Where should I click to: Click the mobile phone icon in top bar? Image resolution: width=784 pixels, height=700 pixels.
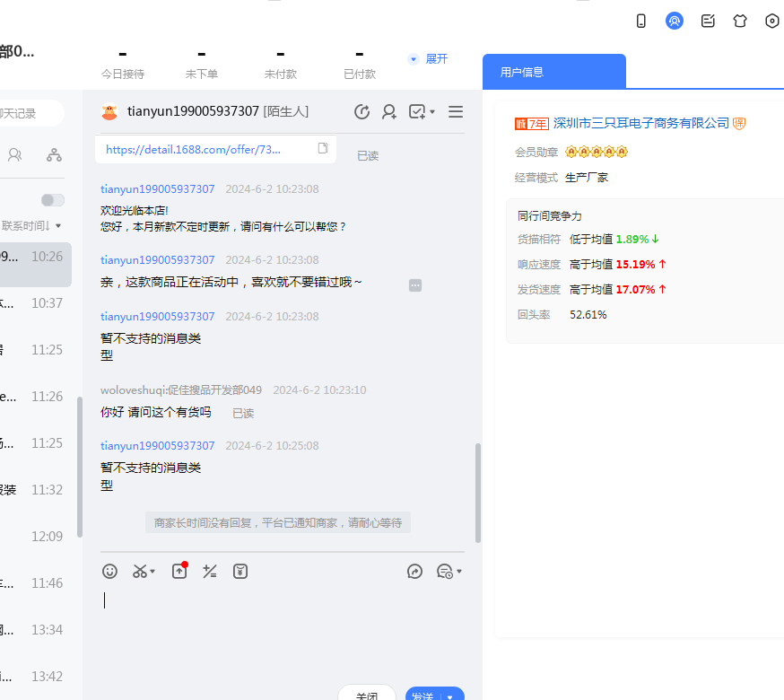point(641,21)
